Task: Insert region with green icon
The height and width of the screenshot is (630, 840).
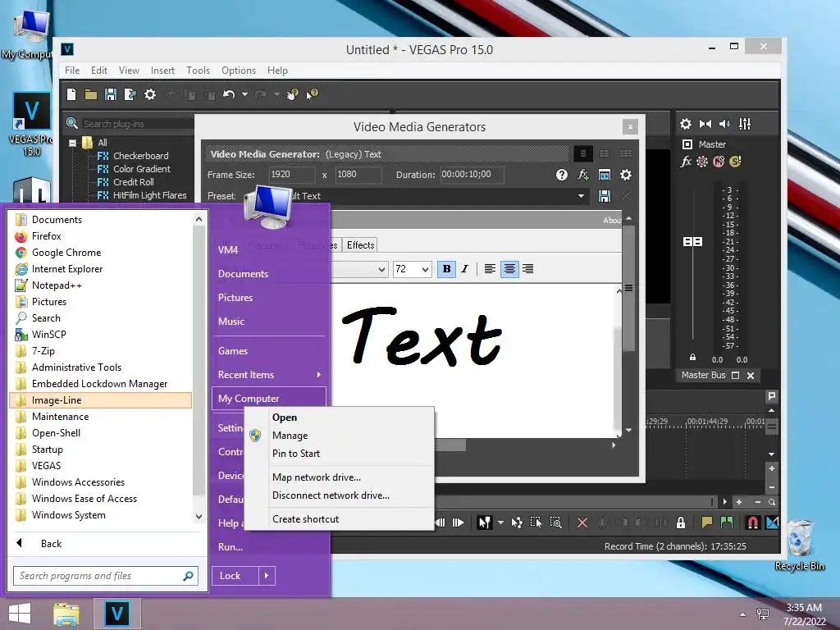Action: [727, 523]
